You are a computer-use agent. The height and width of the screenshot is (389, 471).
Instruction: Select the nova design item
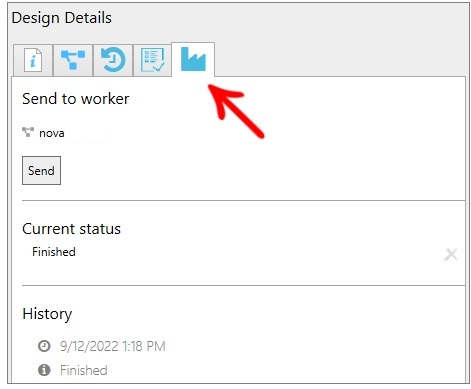point(52,133)
